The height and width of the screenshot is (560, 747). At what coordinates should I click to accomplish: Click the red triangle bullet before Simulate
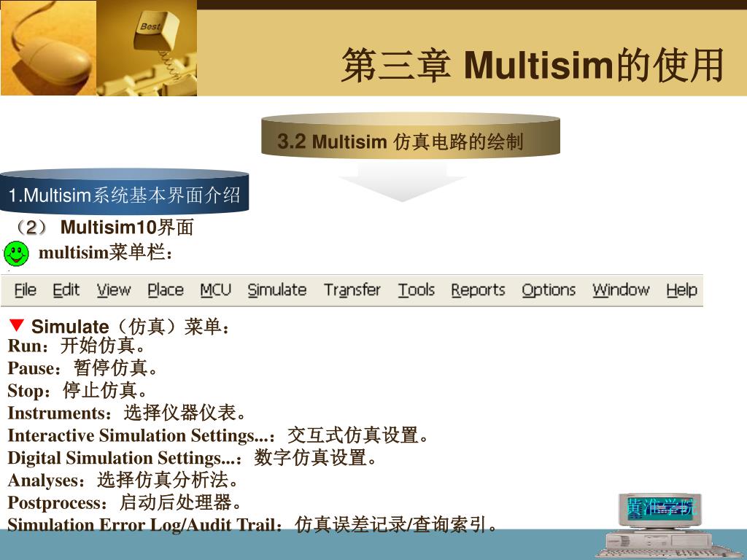point(16,324)
